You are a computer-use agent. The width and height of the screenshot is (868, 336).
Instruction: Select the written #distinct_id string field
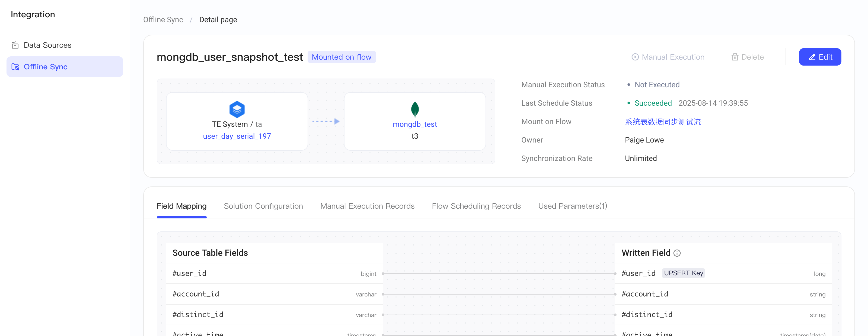(723, 314)
